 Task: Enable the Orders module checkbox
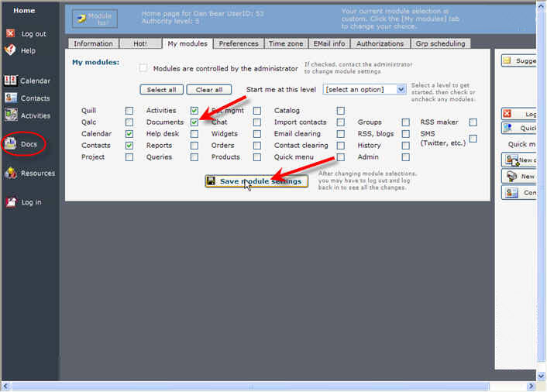pyautogui.click(x=257, y=146)
